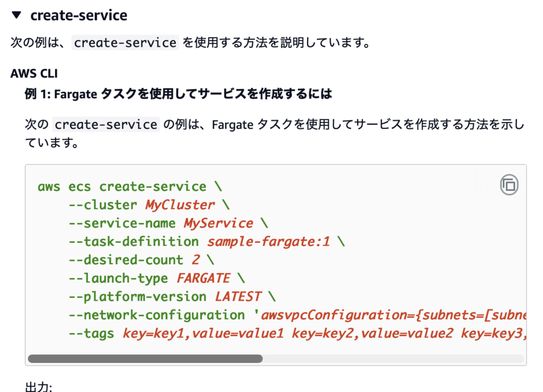Click the --tags option in the code
The height and width of the screenshot is (392, 543).
[91, 333]
